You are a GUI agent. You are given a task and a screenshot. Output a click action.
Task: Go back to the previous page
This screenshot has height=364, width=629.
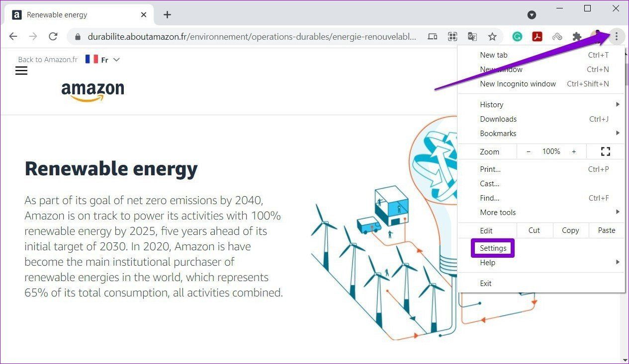(x=13, y=36)
